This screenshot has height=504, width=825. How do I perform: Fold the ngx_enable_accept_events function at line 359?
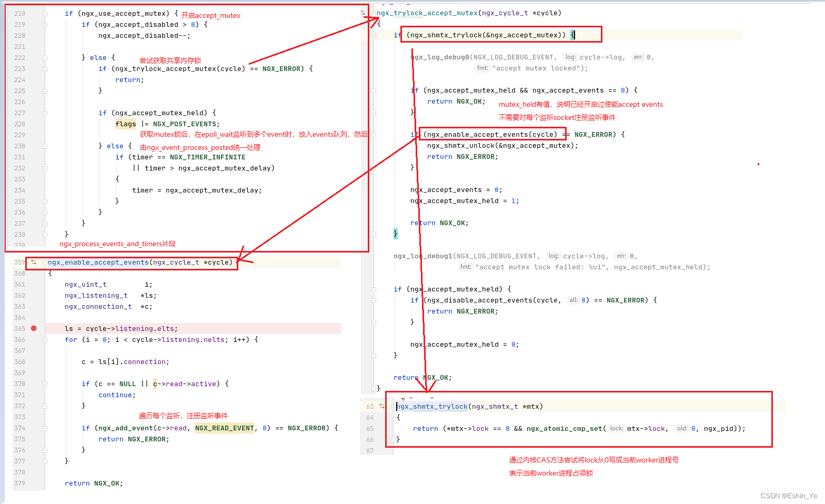(x=45, y=262)
